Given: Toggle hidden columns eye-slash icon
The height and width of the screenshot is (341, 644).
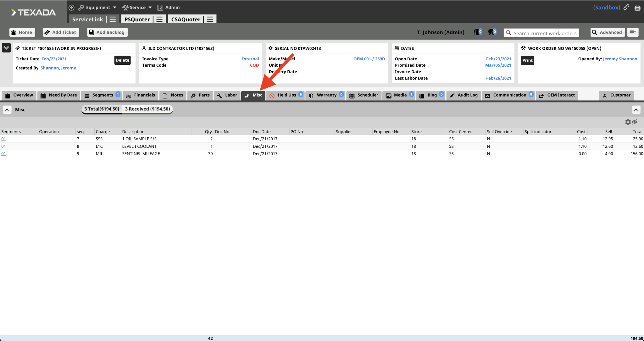Looking at the screenshot, I should click(x=635, y=122).
